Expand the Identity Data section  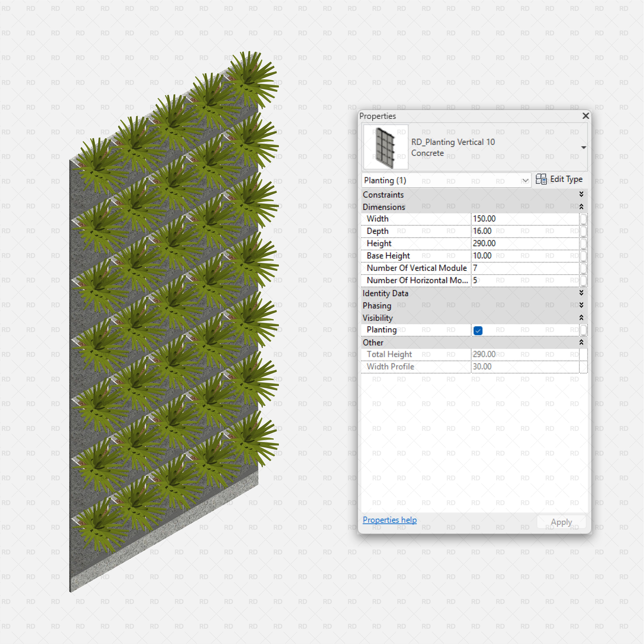(581, 293)
